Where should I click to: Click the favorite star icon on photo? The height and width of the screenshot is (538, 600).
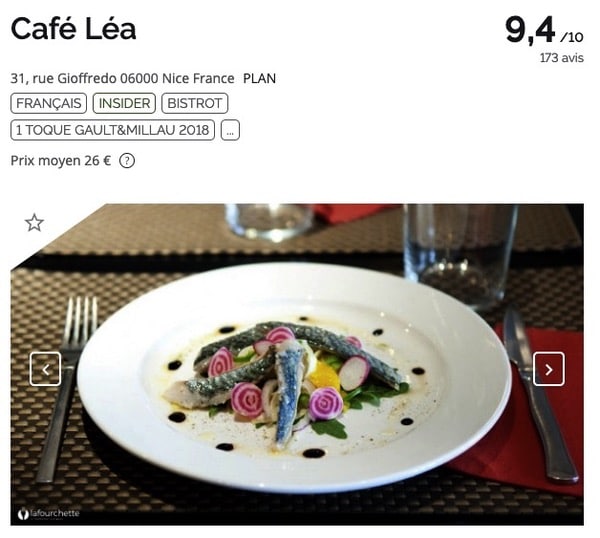coord(34,223)
